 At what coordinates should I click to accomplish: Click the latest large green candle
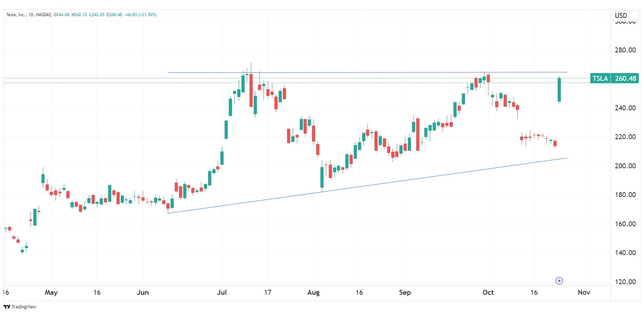[x=559, y=90]
